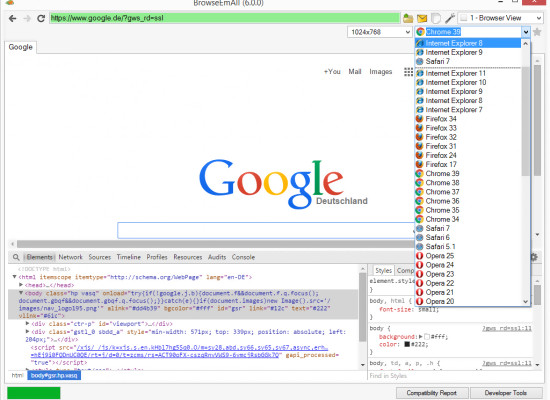Screen dimensions: 550x400
Task: Click the yellow mail envelope icon
Action: click(x=422, y=18)
